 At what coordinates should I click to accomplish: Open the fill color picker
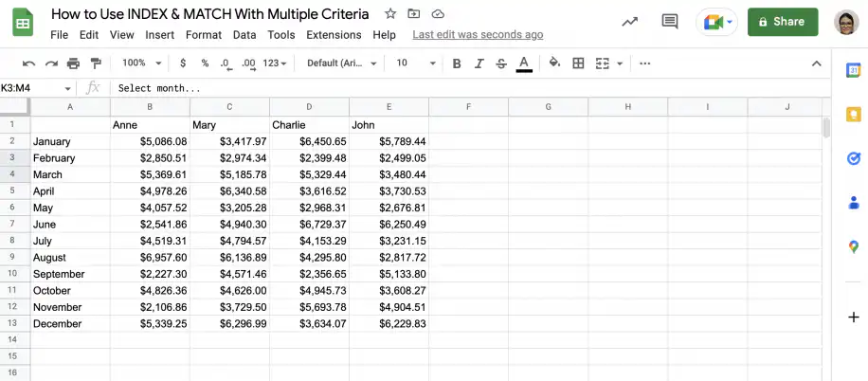pos(554,63)
